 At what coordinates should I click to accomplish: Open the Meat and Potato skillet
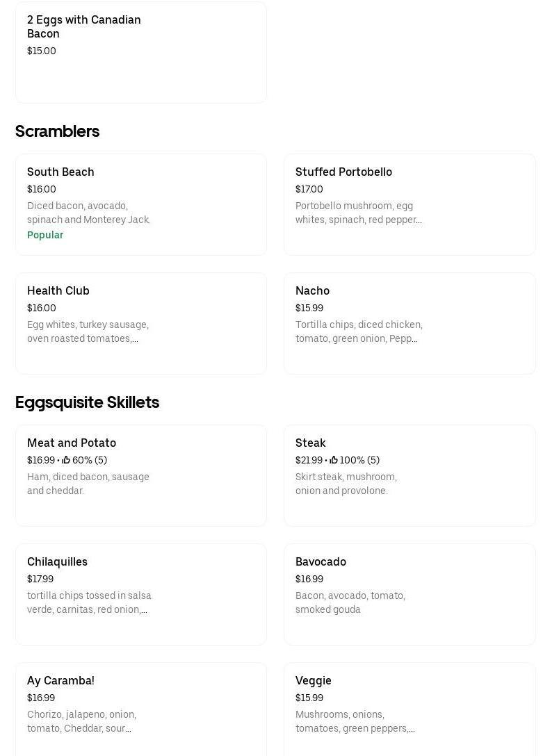click(x=72, y=443)
